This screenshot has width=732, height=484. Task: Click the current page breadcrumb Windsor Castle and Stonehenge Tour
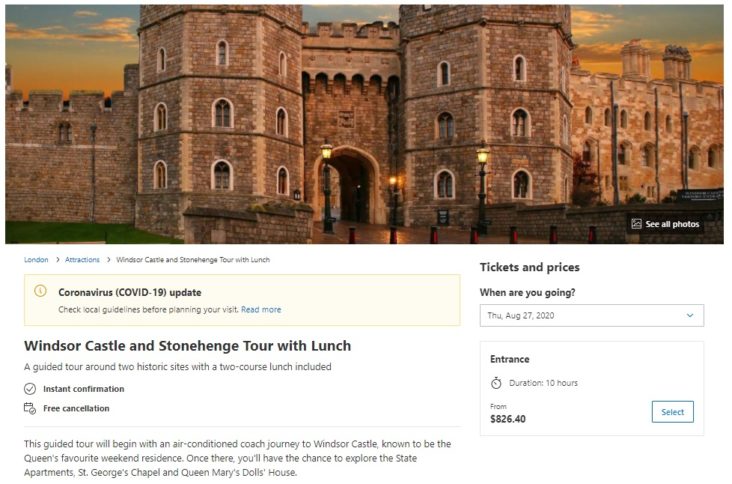(x=193, y=260)
